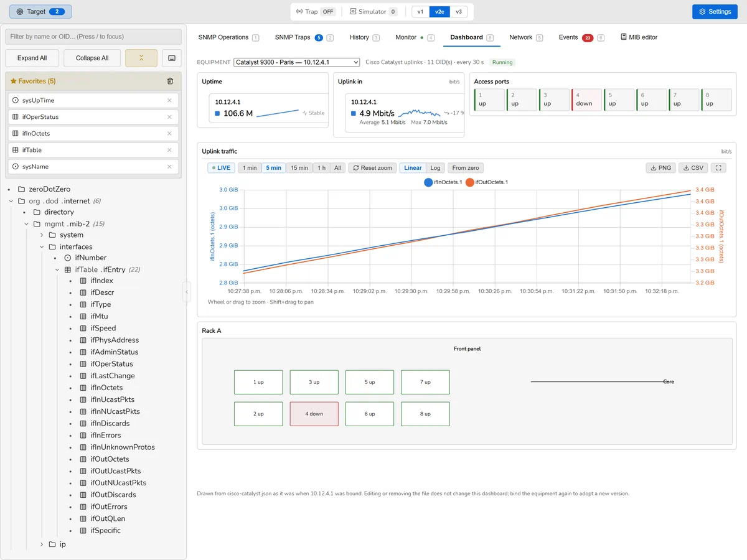Select SNMP version v2c
The width and height of the screenshot is (747, 560).
[x=439, y=12]
